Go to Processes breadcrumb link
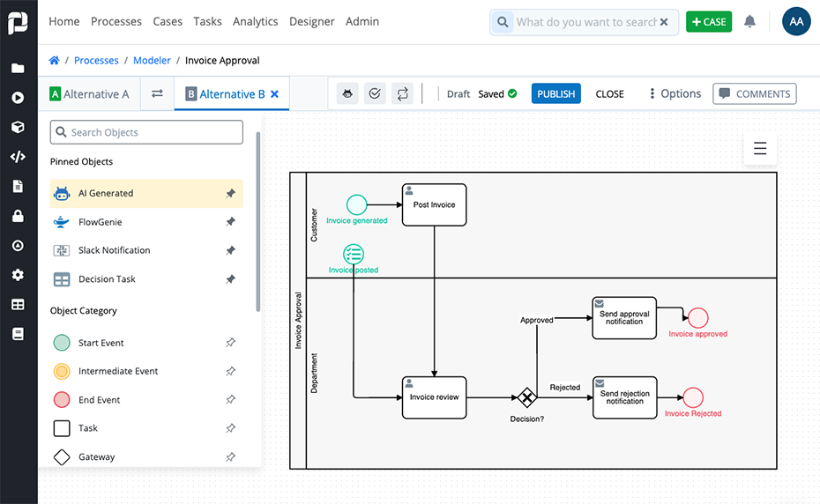Image resolution: width=820 pixels, height=504 pixels. coord(96,60)
